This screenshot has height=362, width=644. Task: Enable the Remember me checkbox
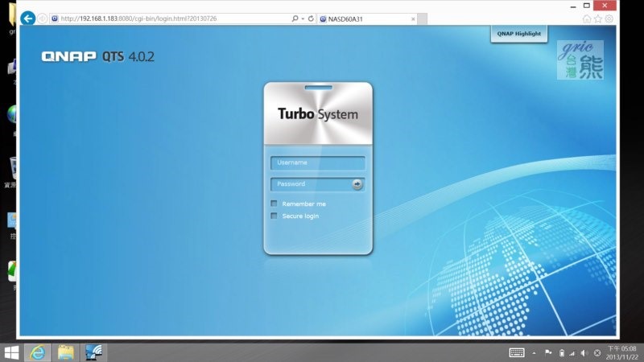274,204
